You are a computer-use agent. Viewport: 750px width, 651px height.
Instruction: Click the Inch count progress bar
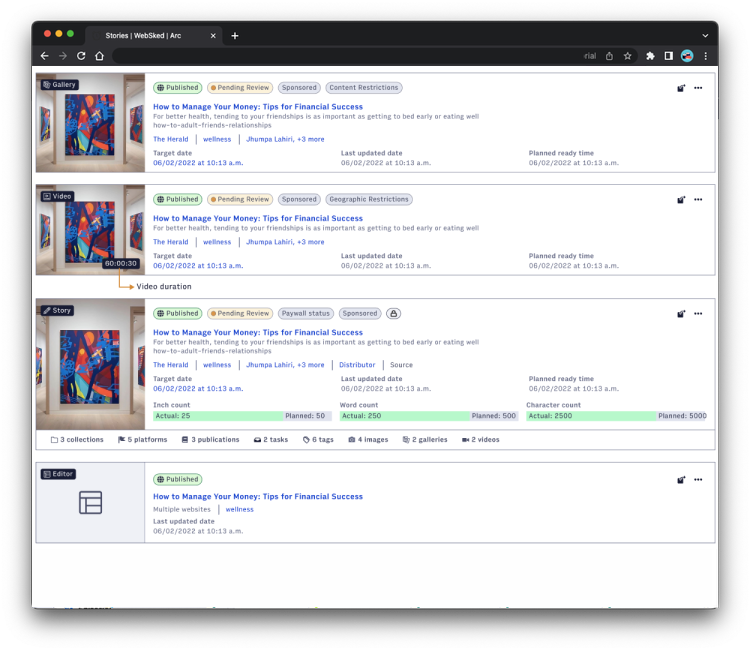[x=242, y=416]
